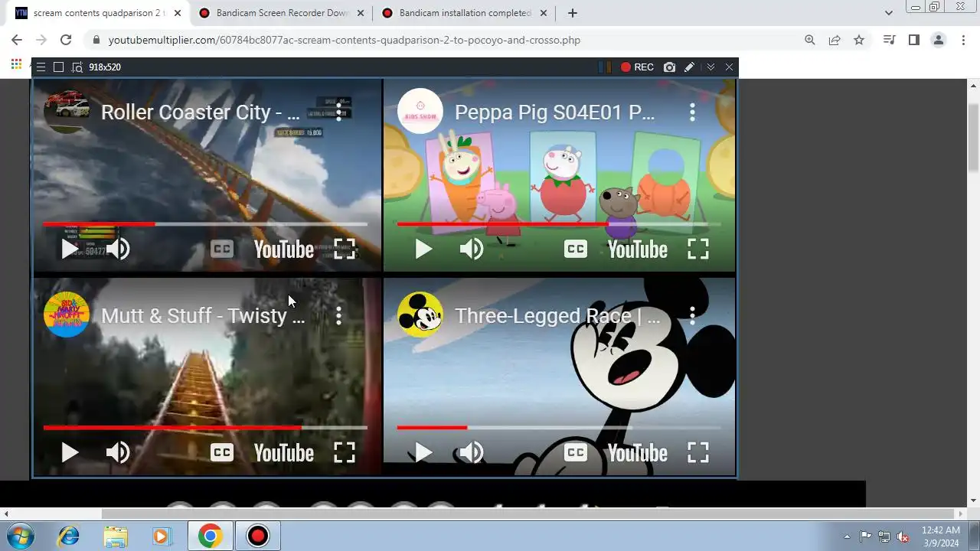Viewport: 980px width, 551px height.
Task: Open Chrome apps grid shortcut
Action: 16,64
